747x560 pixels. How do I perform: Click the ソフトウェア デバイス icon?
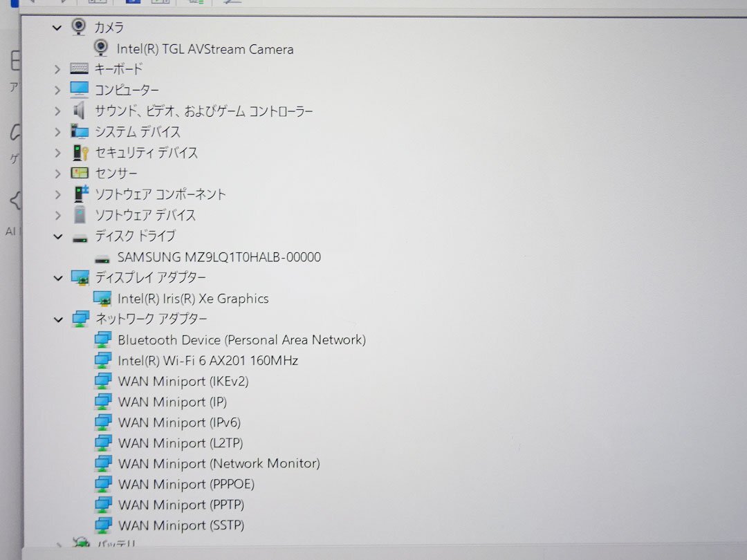coord(80,215)
